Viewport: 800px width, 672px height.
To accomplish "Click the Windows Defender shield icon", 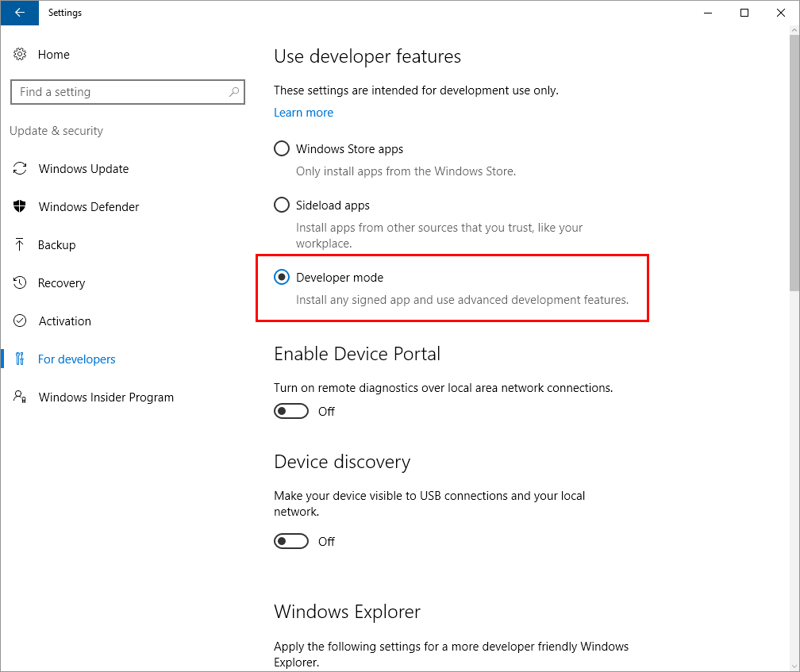I will (21, 207).
